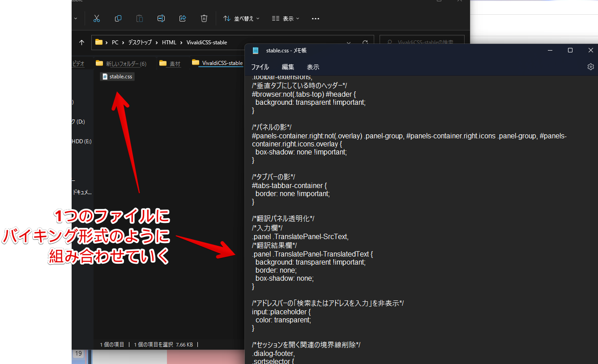This screenshot has height=364, width=598.
Task: Click the #browser:not(.tabs-top) #header { line
Action: click(303, 94)
